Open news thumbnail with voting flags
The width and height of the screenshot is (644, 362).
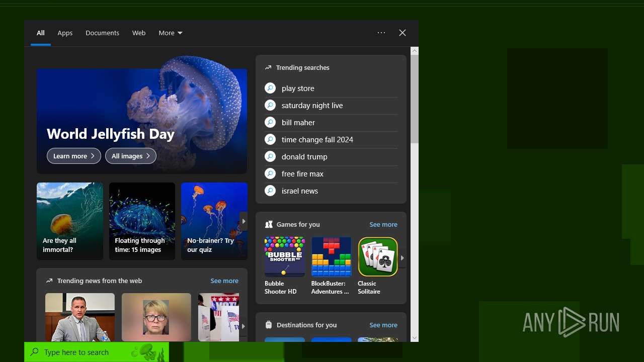[219, 317]
